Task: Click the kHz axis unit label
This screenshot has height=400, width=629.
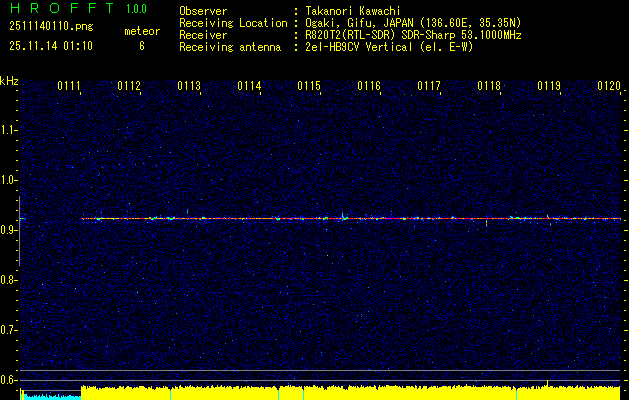Action: click(9, 80)
